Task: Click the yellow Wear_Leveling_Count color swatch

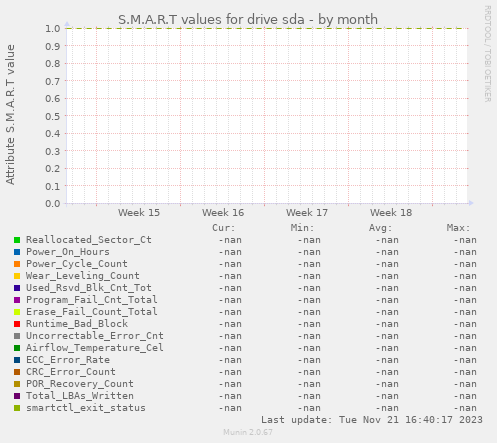Action: click(17, 276)
